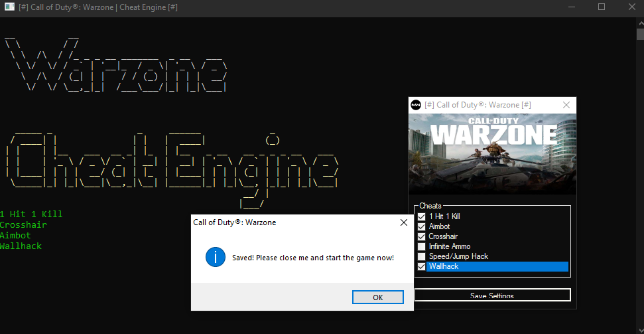Screen dimensions: 644x334
Task: Click the green 'Wallhack' console line
Action: (21, 246)
